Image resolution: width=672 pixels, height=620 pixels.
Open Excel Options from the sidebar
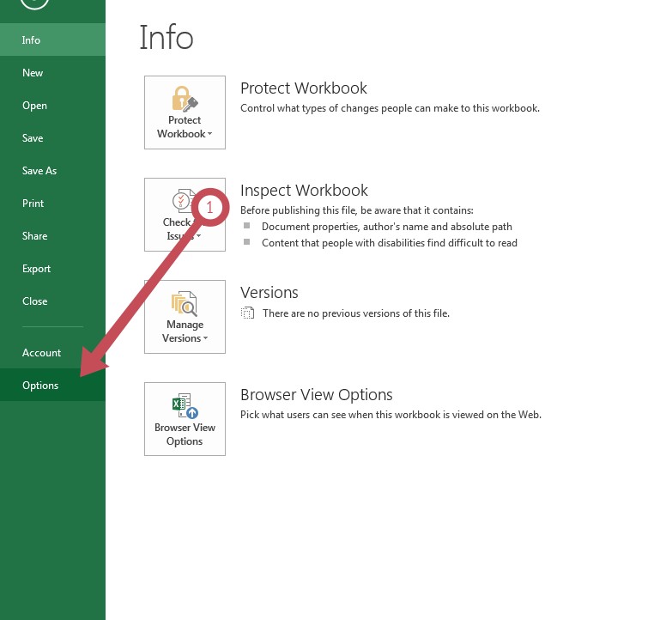click(x=52, y=385)
